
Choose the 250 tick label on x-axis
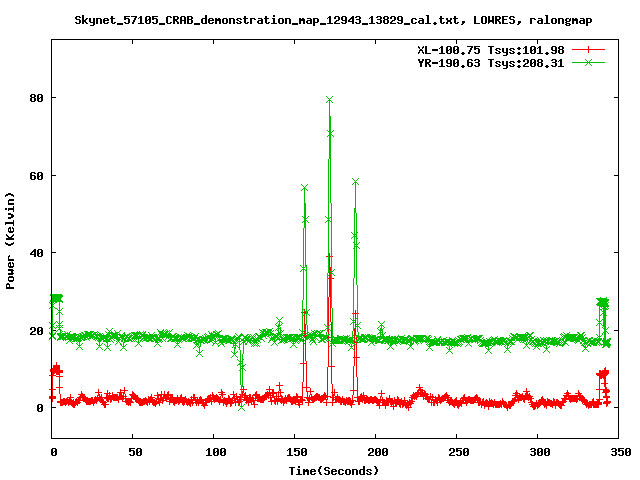pyautogui.click(x=457, y=452)
